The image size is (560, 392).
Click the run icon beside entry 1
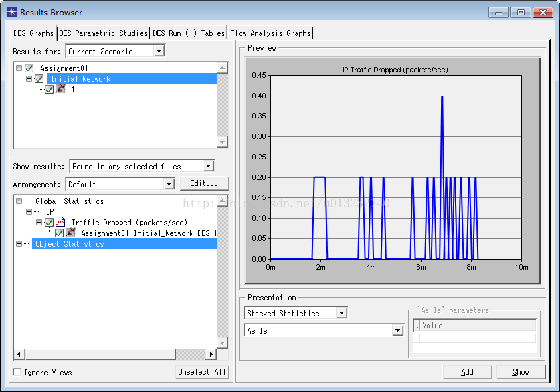[61, 89]
